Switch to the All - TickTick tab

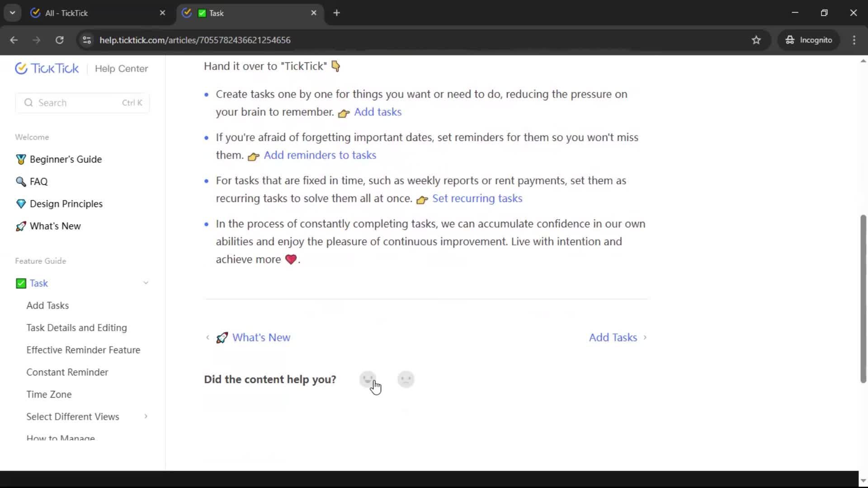pyautogui.click(x=95, y=13)
